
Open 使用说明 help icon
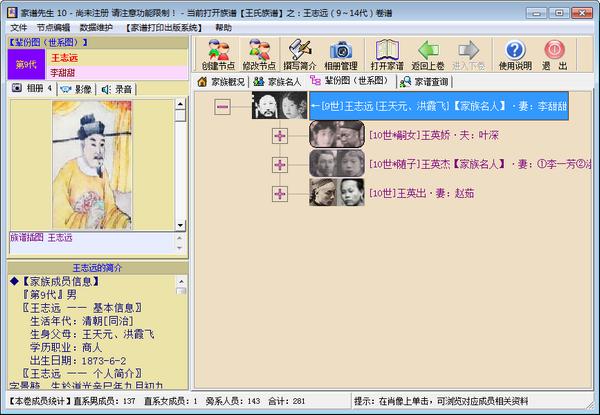(x=515, y=55)
